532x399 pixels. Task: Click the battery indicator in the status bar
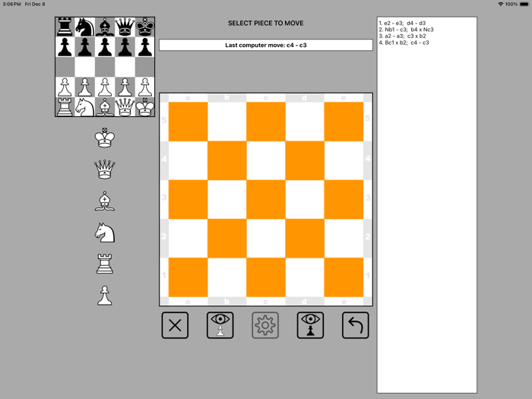pos(524,4)
